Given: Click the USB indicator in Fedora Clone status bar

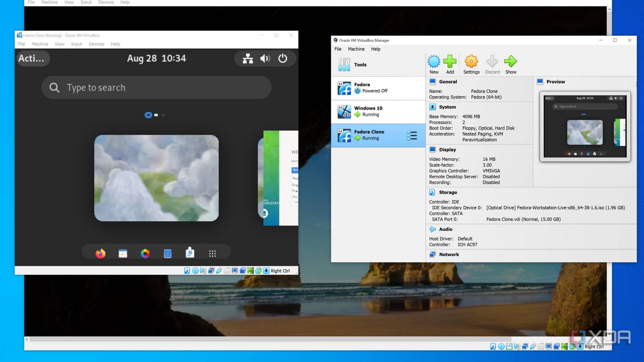Looking at the screenshot, I should pyautogui.click(x=219, y=271).
